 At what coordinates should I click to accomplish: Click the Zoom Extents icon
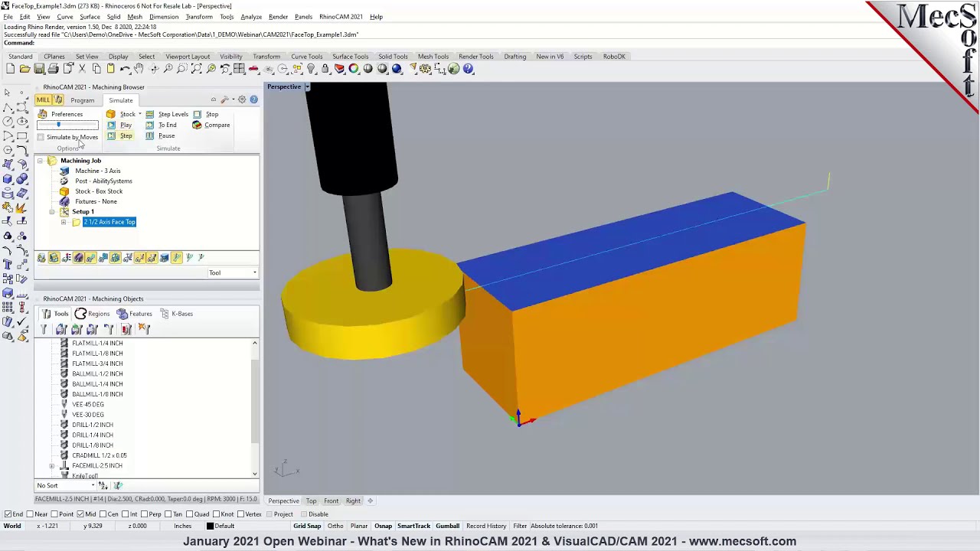point(196,69)
